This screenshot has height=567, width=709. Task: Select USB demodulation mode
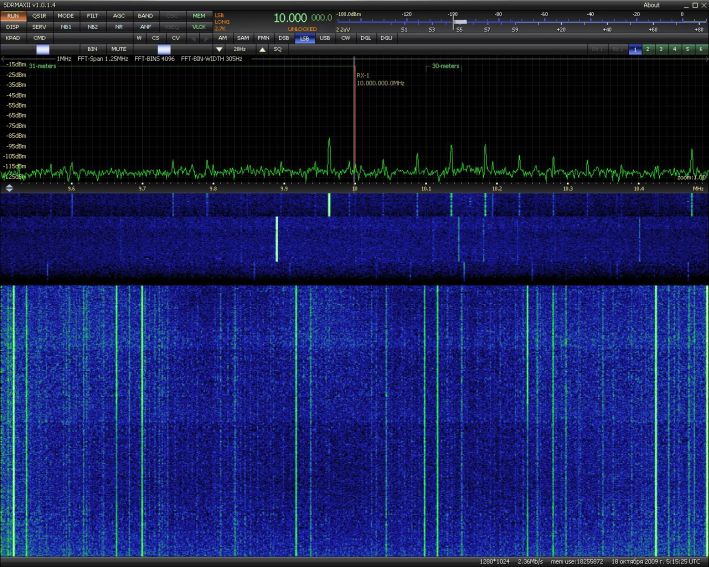tap(325, 38)
